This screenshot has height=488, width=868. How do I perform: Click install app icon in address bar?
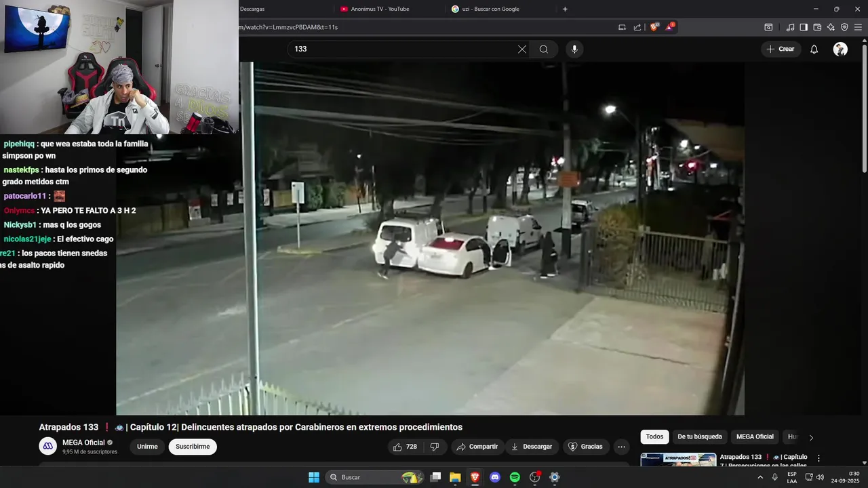click(622, 27)
